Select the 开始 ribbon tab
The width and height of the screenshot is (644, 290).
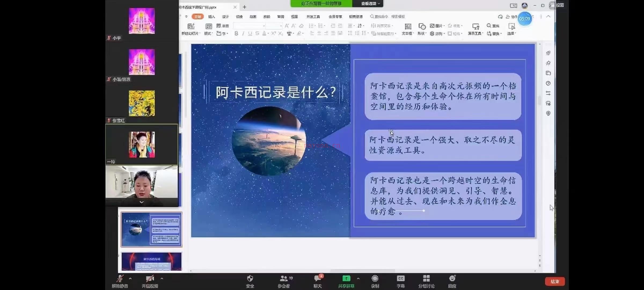198,17
